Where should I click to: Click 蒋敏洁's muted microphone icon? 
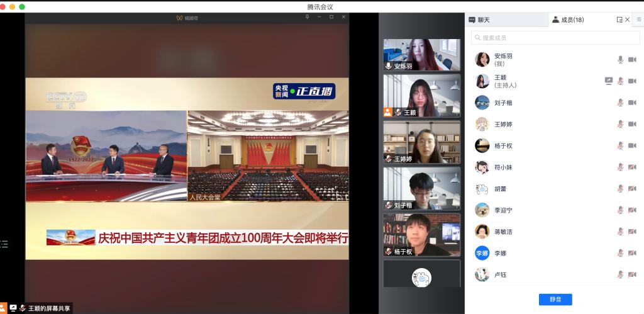pyautogui.click(x=620, y=232)
